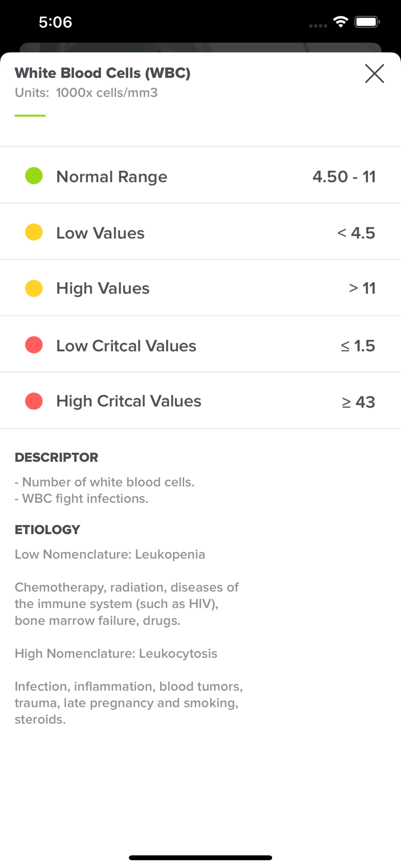Tap the red High Critical Values dot
The height and width of the screenshot is (868, 401).
coord(34,401)
